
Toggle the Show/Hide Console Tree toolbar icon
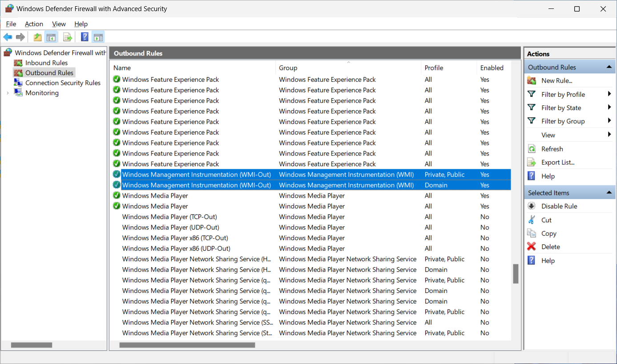(x=51, y=37)
